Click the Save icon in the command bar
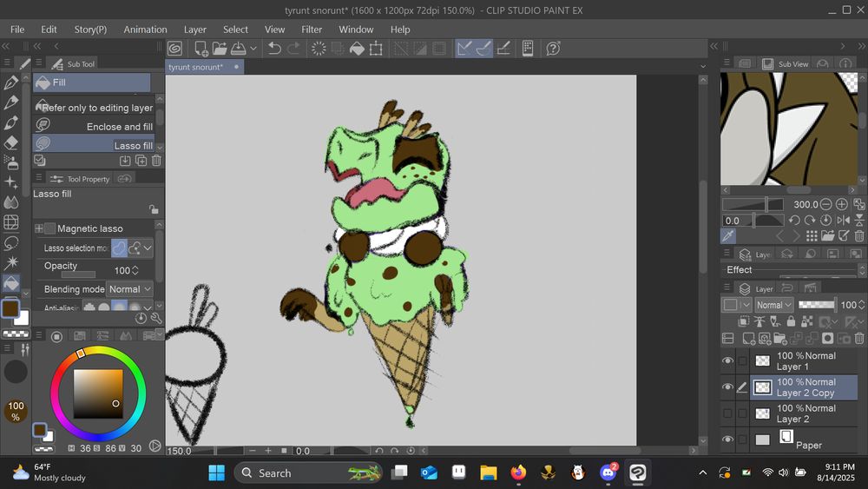 click(x=239, y=49)
